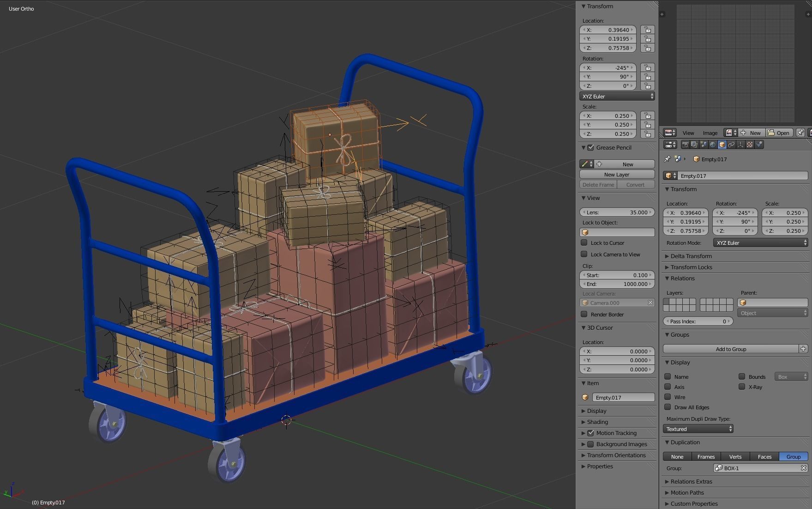The image size is (812, 509).
Task: Select Faces duplication type
Action: (764, 456)
